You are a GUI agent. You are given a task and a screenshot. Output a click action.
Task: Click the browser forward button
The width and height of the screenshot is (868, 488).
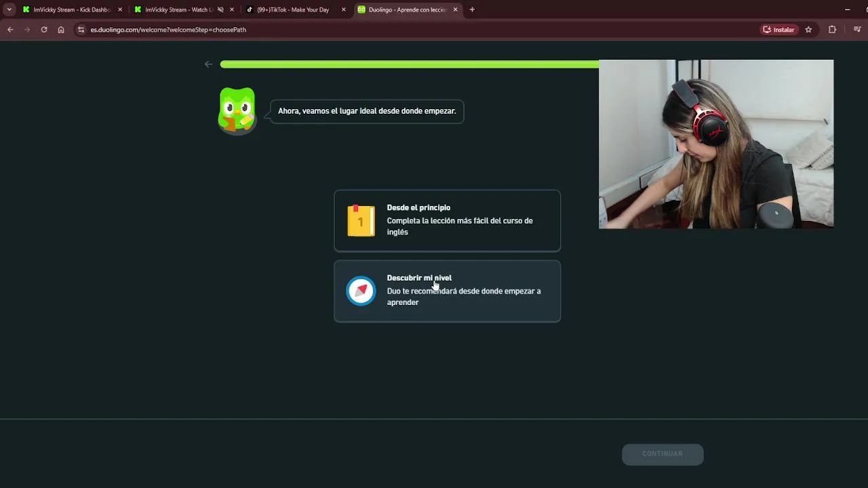[27, 30]
